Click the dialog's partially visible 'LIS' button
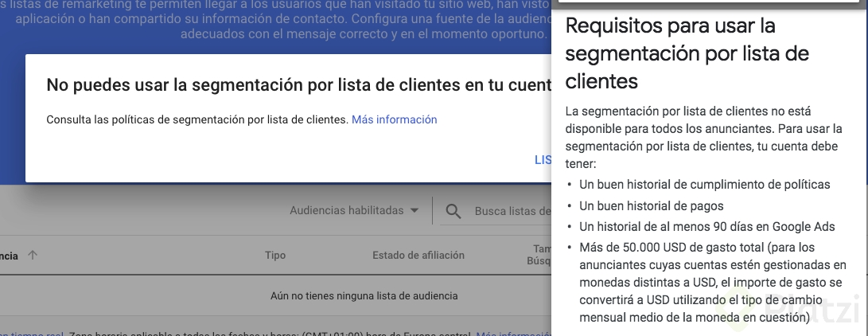 pyautogui.click(x=543, y=160)
